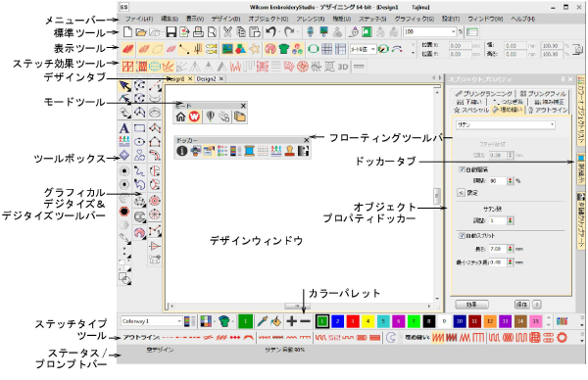The height and width of the screenshot is (380, 588).
Task: Open the デザイン menu
Action: coord(225,19)
